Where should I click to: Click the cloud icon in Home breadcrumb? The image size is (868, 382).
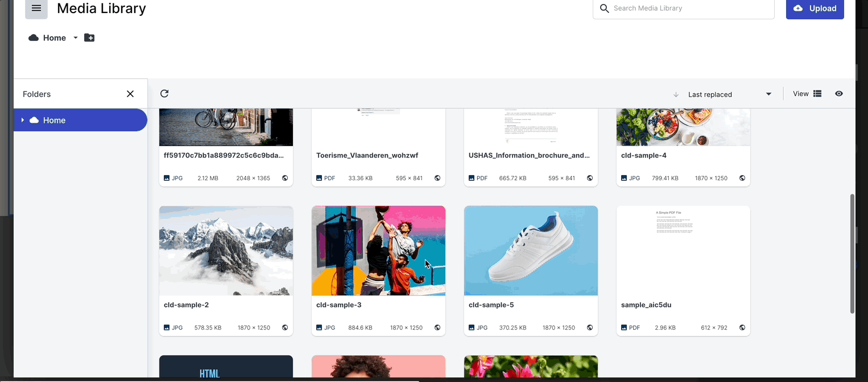(34, 38)
